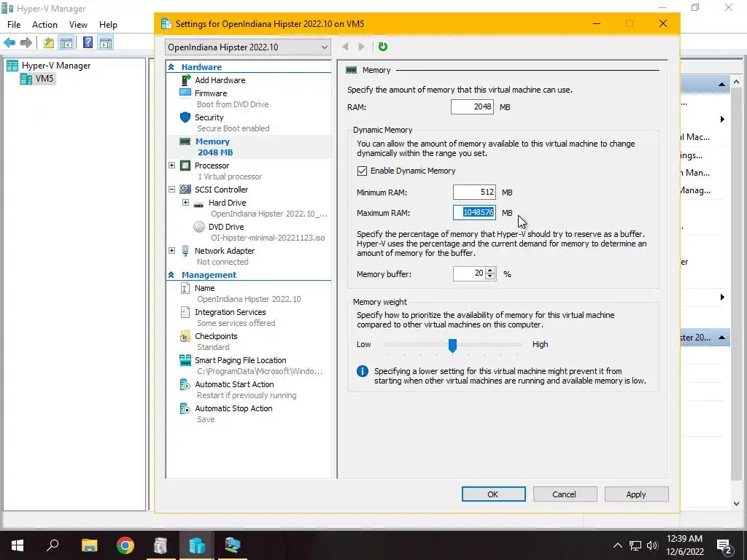Open the File menu
This screenshot has height=560, width=747.
[14, 25]
